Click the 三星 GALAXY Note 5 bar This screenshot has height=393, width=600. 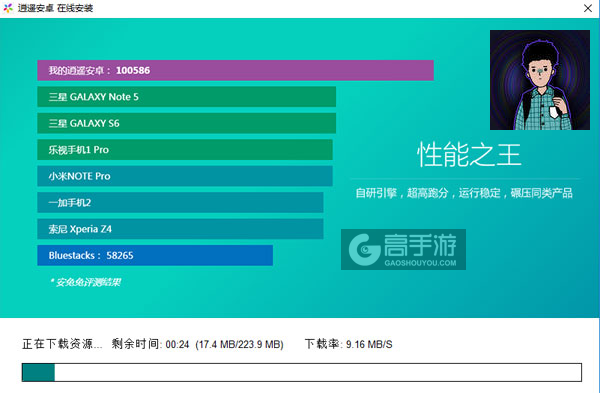coord(187,97)
